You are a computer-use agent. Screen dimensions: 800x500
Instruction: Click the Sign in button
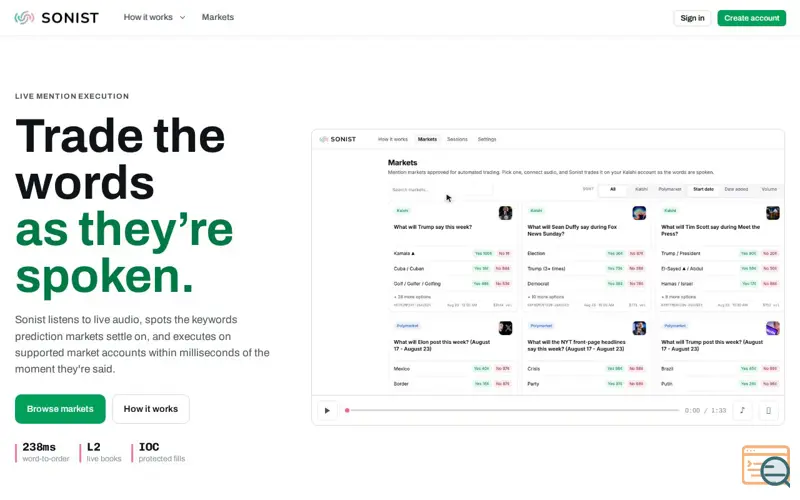[x=692, y=18]
